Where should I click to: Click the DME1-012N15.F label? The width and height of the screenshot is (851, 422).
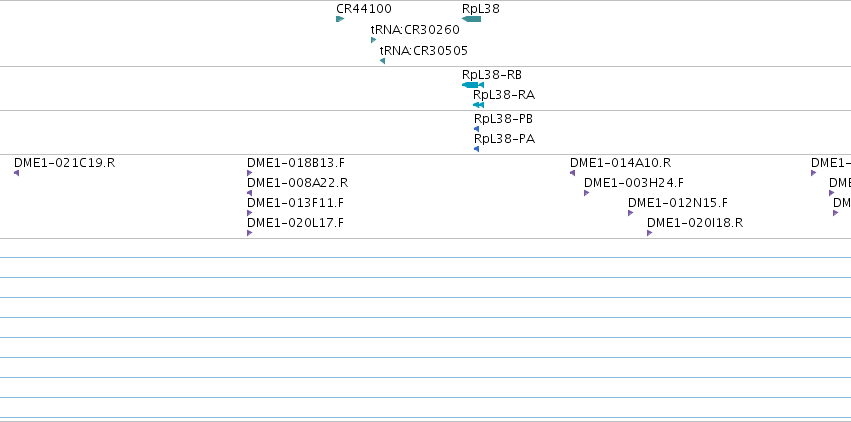coord(678,203)
